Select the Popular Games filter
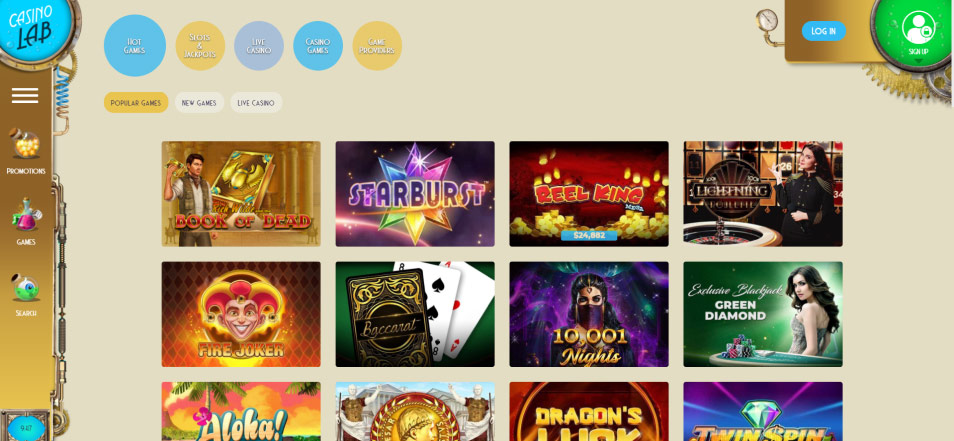This screenshot has width=954, height=441. point(136,103)
